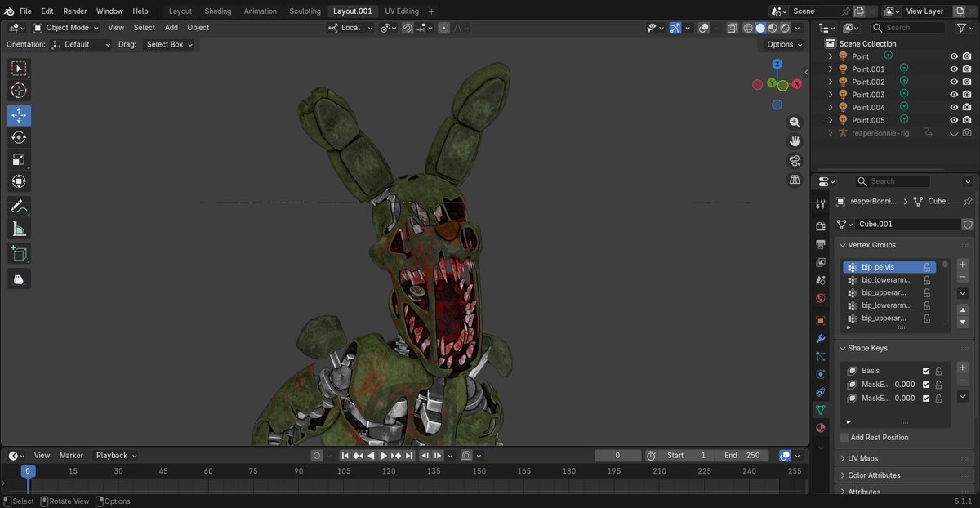Expand the Point.002 outliner item
The image size is (980, 508).
click(x=831, y=82)
